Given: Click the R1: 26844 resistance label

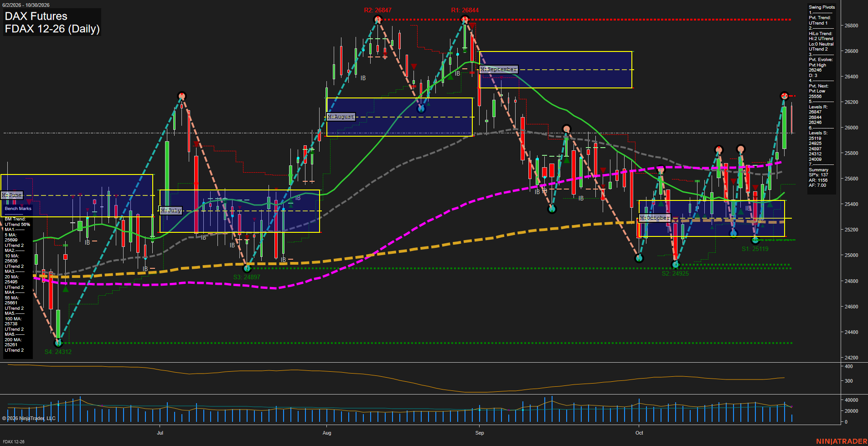Looking at the screenshot, I should point(465,10).
